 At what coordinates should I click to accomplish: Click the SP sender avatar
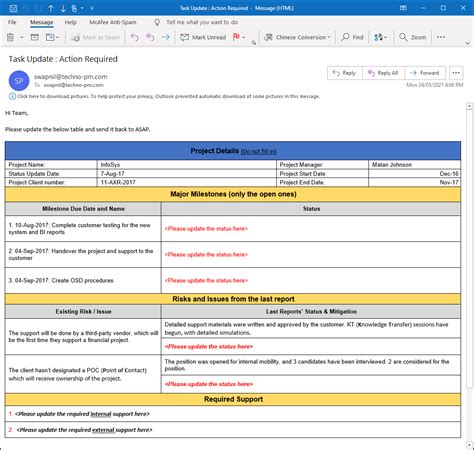click(x=19, y=81)
